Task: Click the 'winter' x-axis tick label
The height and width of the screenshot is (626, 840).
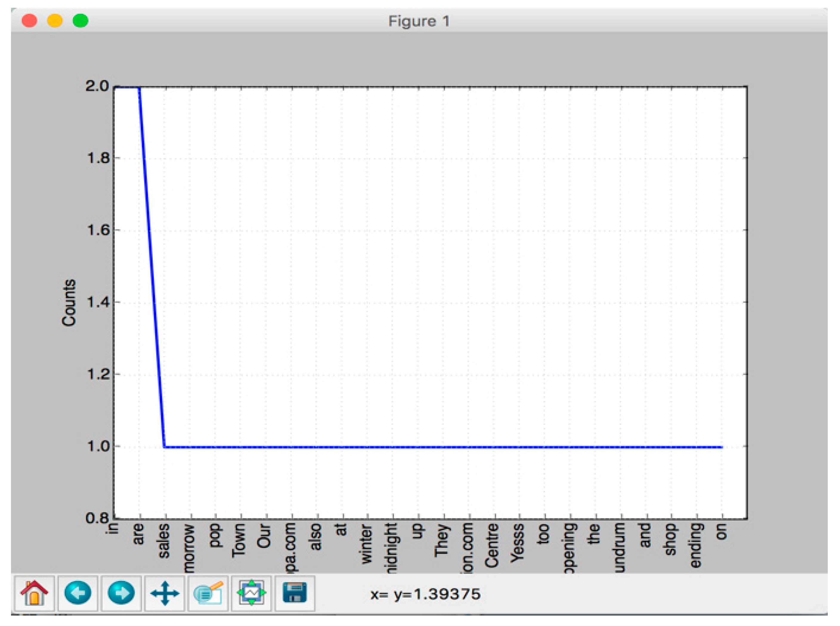Action: (366, 544)
